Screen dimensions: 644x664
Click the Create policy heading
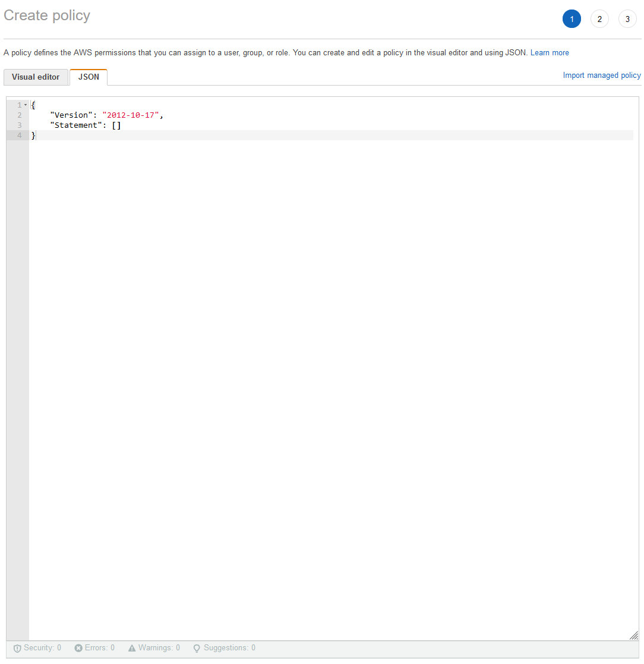pos(47,15)
